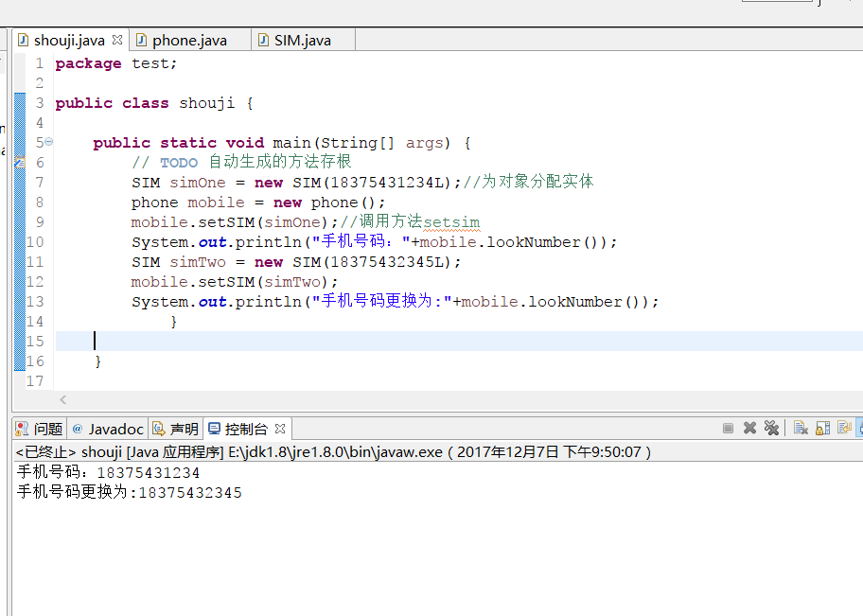Click 'String[]' parameter type on line 5
This screenshot has height=616, width=863.
click(358, 143)
